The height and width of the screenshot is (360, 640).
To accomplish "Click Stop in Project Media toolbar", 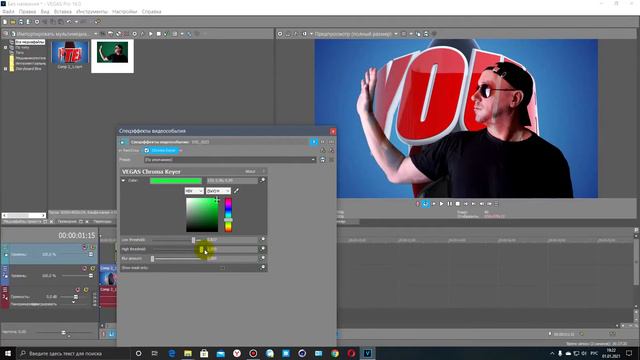I will tap(158, 34).
